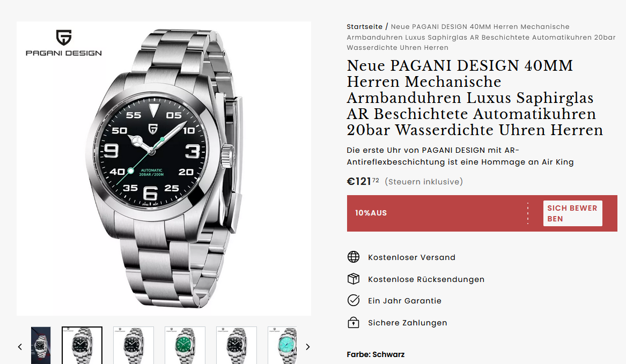Image resolution: width=626 pixels, height=364 pixels.
Task: Select the currently highlighted black watch thumbnail
Action: click(82, 345)
